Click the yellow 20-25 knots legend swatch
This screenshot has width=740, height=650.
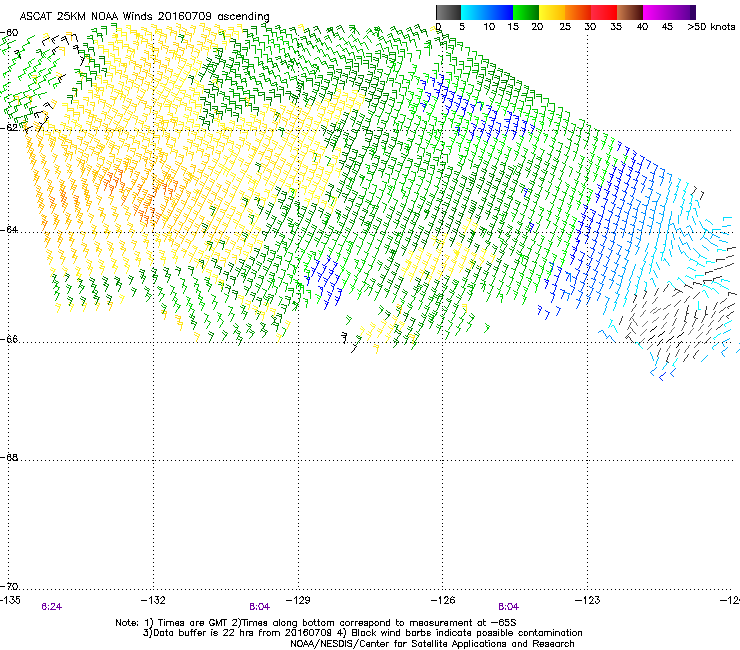click(552, 12)
